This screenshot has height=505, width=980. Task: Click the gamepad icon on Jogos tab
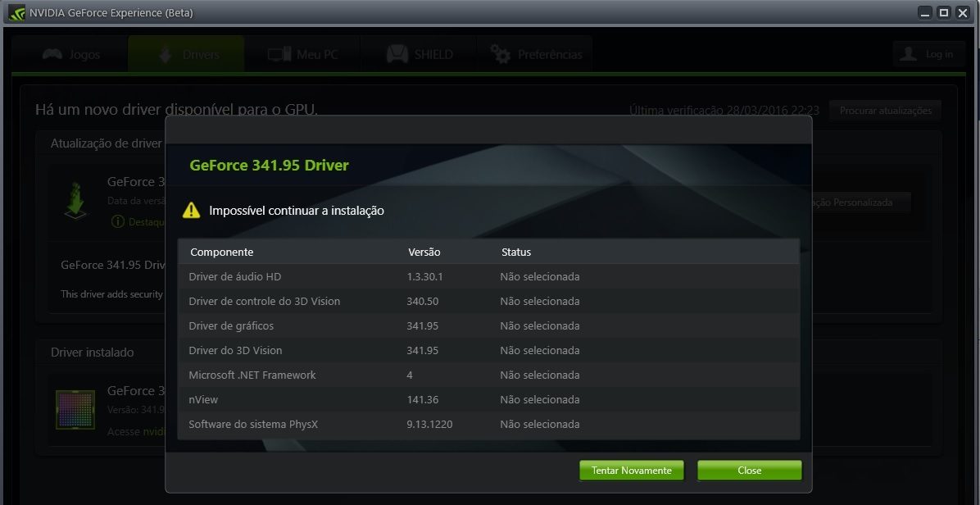tap(52, 54)
